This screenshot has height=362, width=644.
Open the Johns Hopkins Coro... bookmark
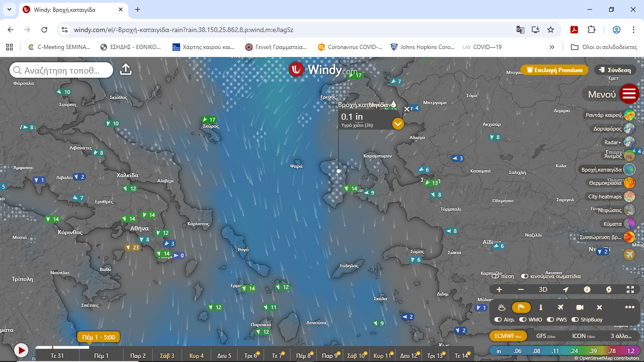pos(423,47)
